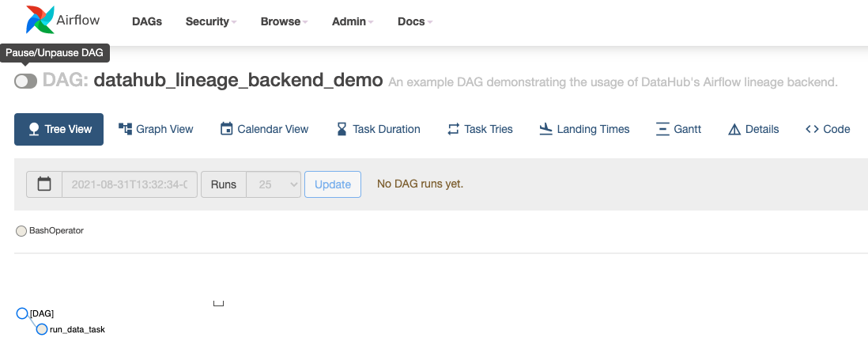Show the Task Duration chart

tap(378, 129)
